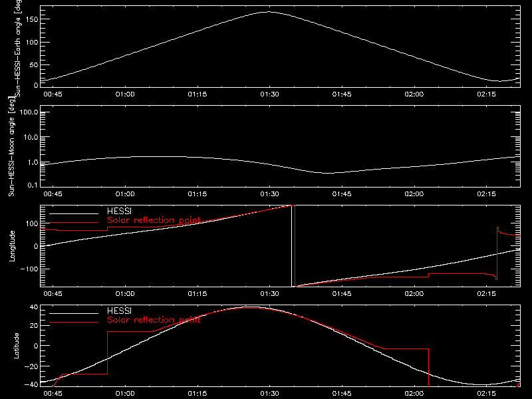Click the HESSI legend label in Latitude plot

(x=119, y=311)
